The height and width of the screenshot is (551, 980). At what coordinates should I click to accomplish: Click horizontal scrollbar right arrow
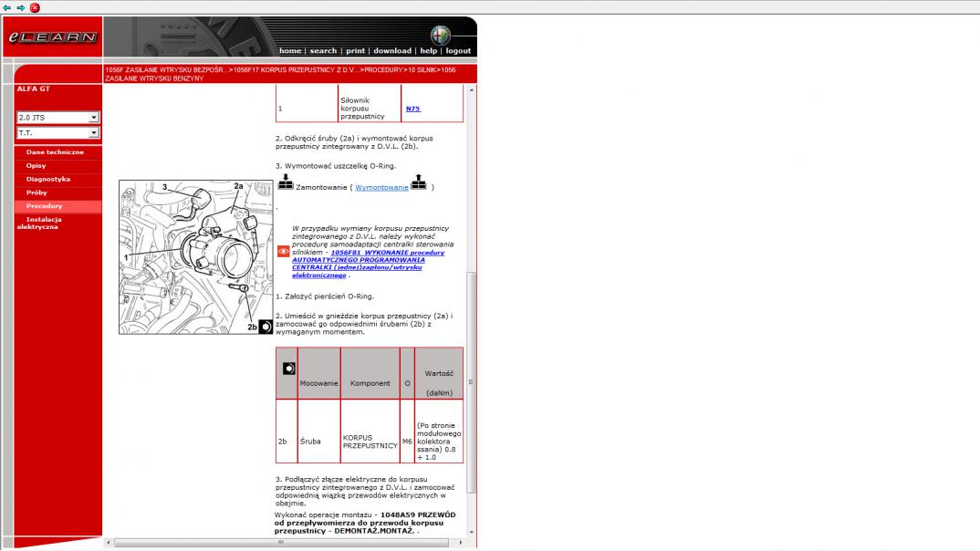461,542
